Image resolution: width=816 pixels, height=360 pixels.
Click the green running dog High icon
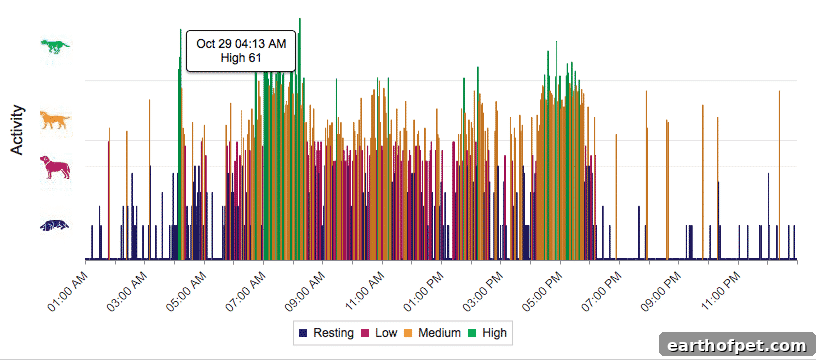55,46
